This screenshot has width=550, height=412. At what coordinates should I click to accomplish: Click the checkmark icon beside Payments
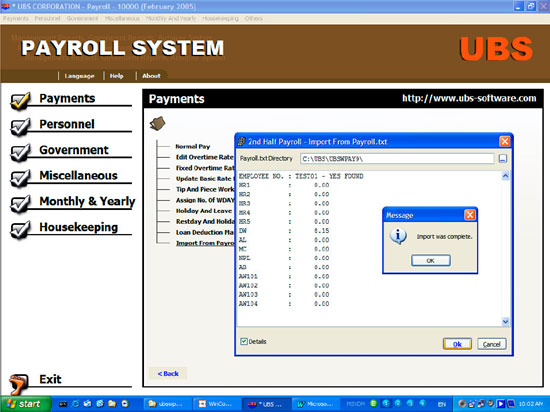20,101
